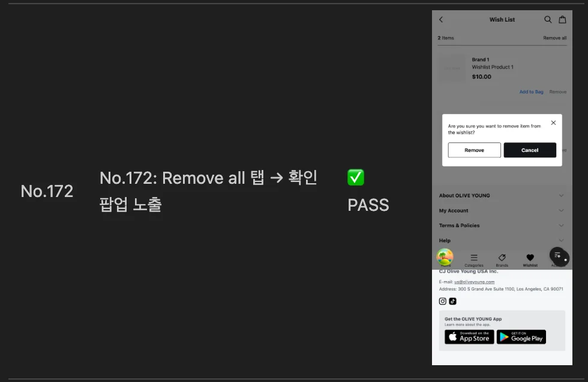Image resolution: width=588 pixels, height=382 pixels.
Task: Click the Remove button in the popup
Action: 474,150
